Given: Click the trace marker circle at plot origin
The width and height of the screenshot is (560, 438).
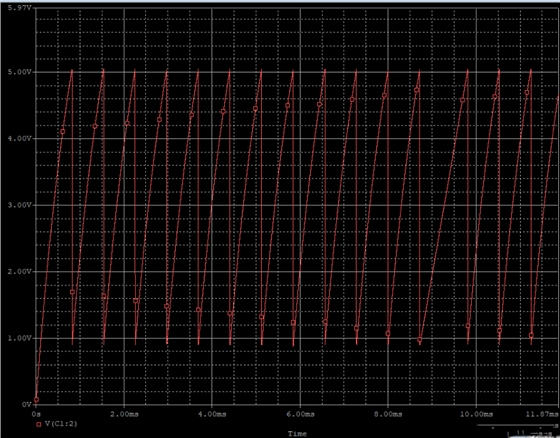Looking at the screenshot, I should pyautogui.click(x=36, y=399).
